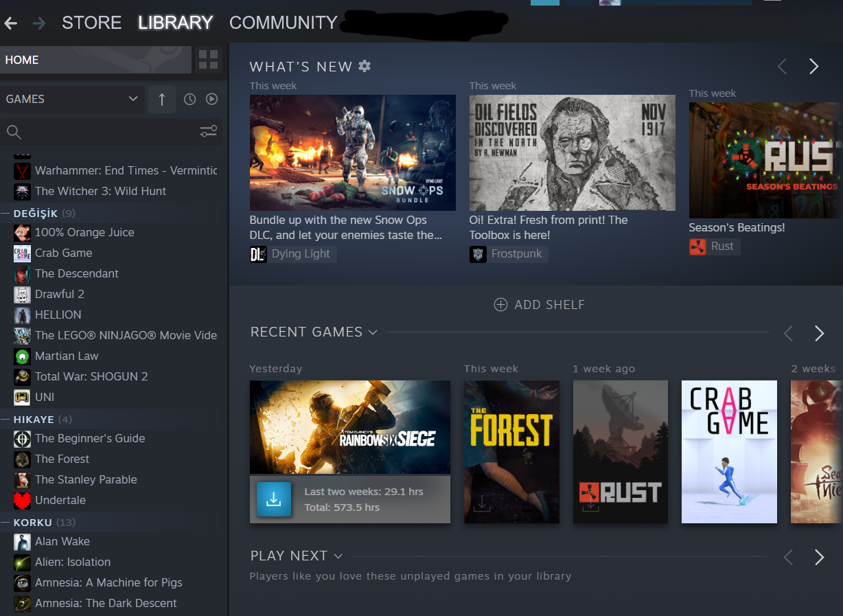Screen dimensions: 843x616
Task: Open the COMMUNITY tab
Action: tap(283, 23)
